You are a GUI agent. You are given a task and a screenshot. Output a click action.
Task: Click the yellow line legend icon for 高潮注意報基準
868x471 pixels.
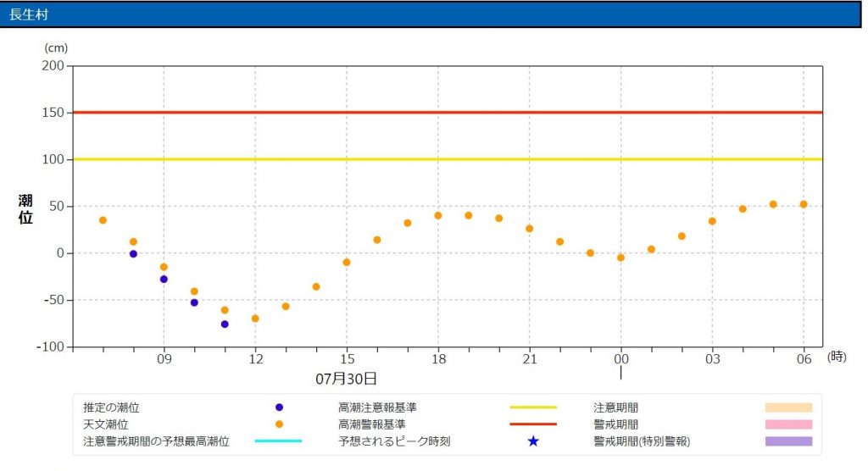pos(533,407)
